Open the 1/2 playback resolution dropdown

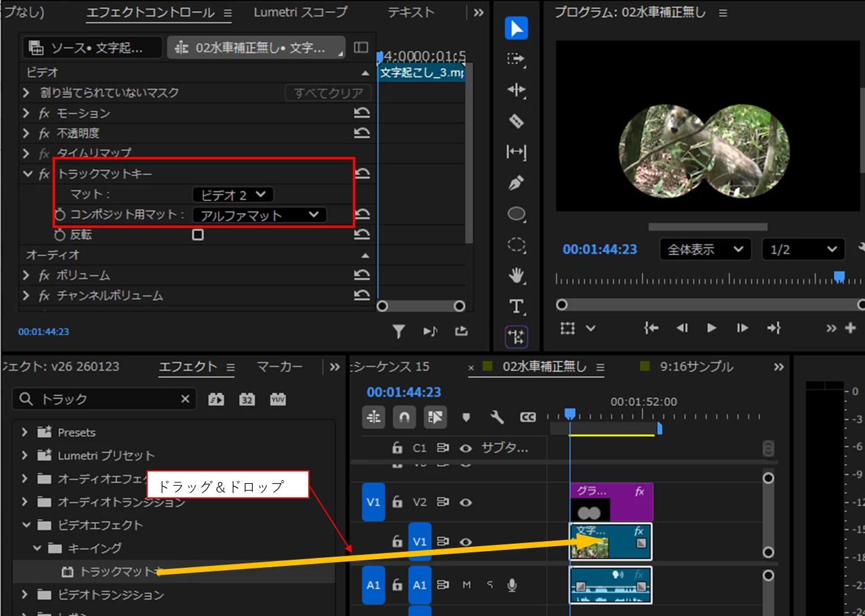click(x=803, y=250)
